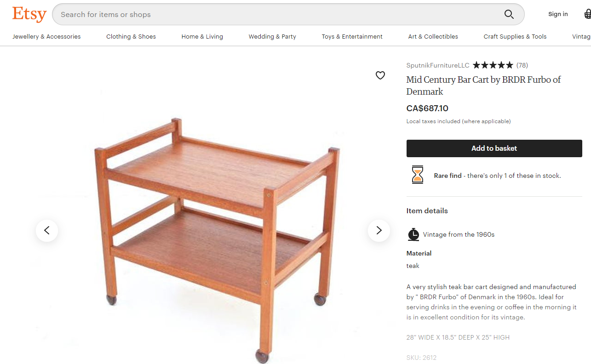
Task: Go to the previous product image
Action: click(x=47, y=230)
